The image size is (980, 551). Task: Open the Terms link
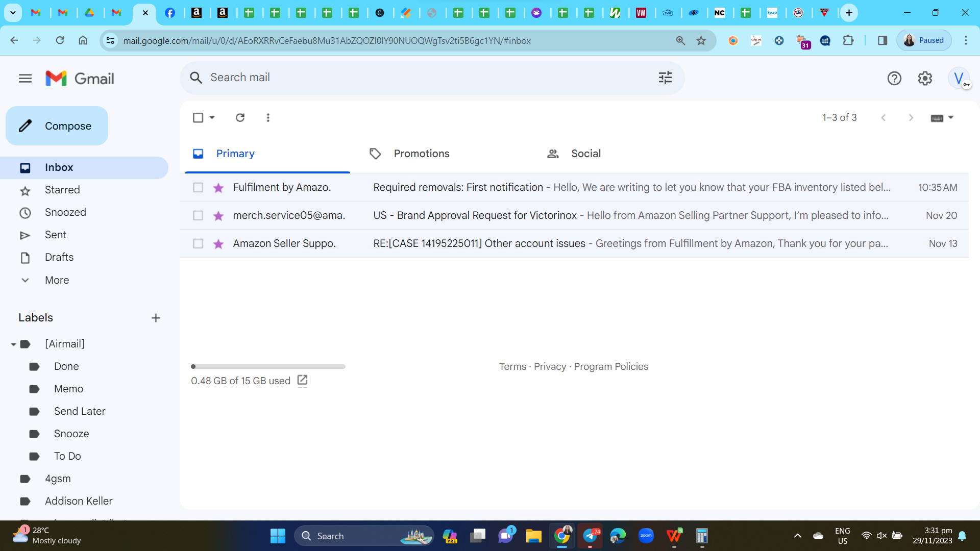pyautogui.click(x=512, y=367)
